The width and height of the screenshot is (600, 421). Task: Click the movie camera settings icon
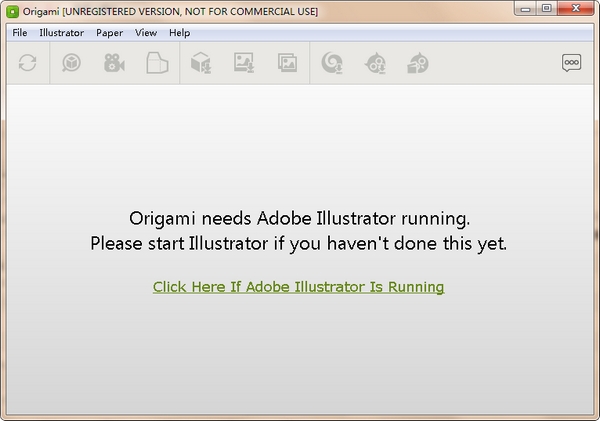pos(114,63)
